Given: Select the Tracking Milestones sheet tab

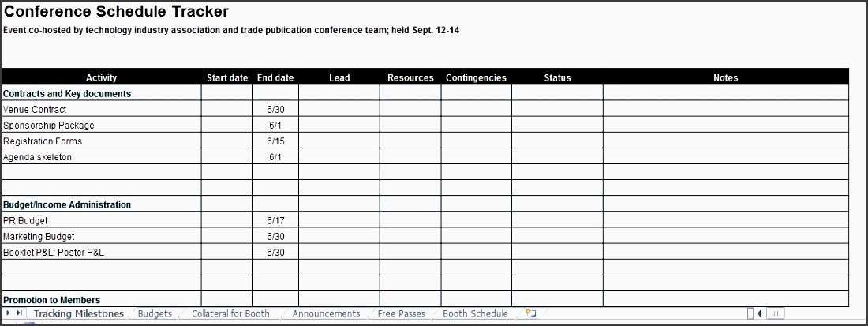Looking at the screenshot, I should click(79, 313).
